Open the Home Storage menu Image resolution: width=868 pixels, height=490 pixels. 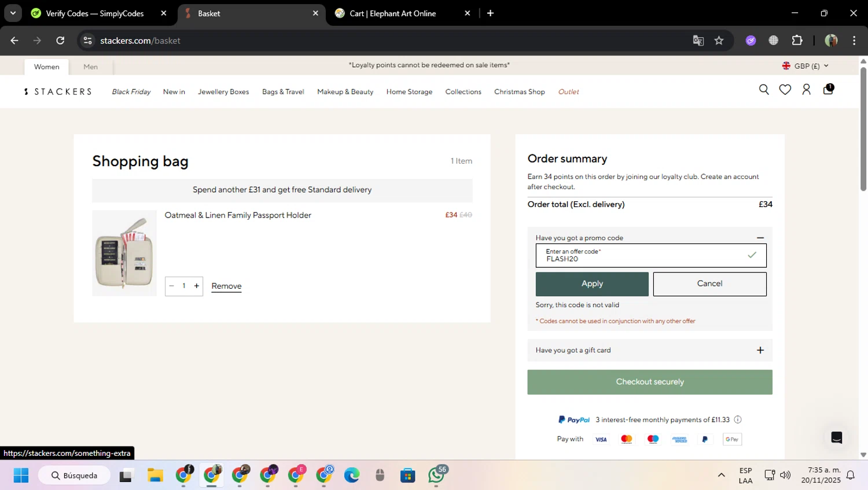(410, 91)
